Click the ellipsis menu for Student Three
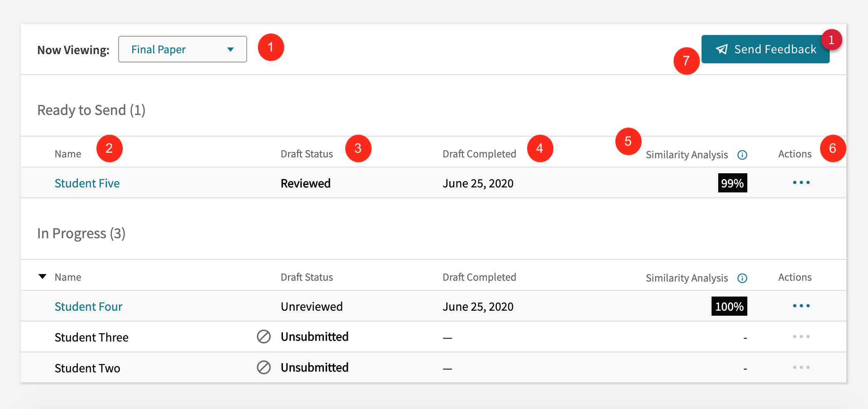 (802, 337)
